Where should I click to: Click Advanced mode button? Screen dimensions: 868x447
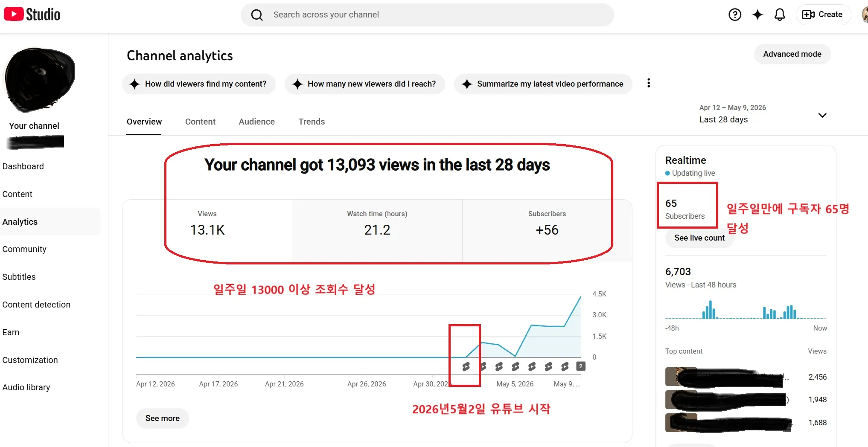792,54
